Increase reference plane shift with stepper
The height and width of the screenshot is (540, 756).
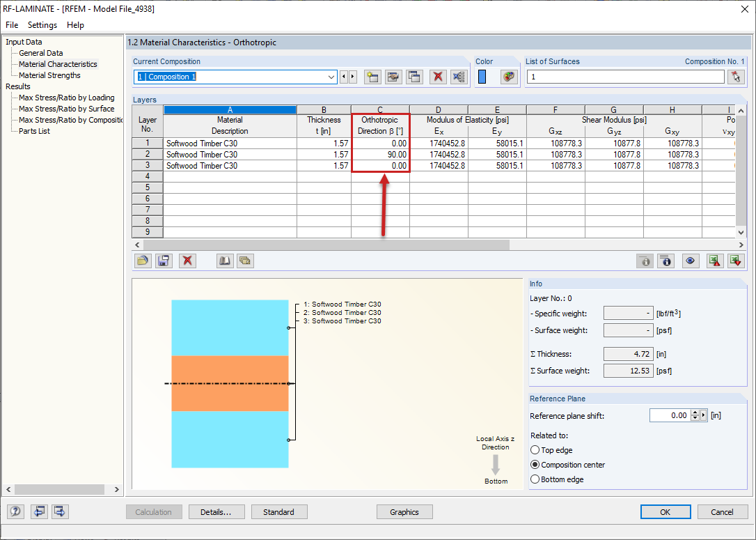[695, 412]
